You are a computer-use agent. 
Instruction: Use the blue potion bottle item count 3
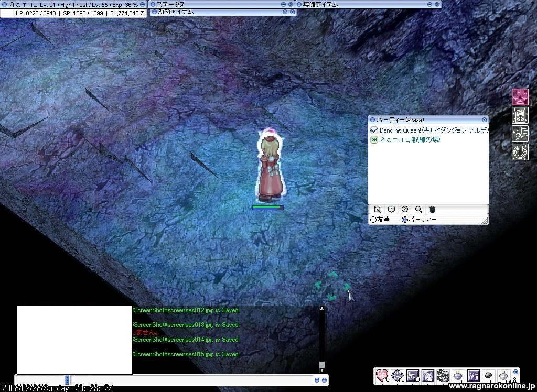(x=458, y=376)
